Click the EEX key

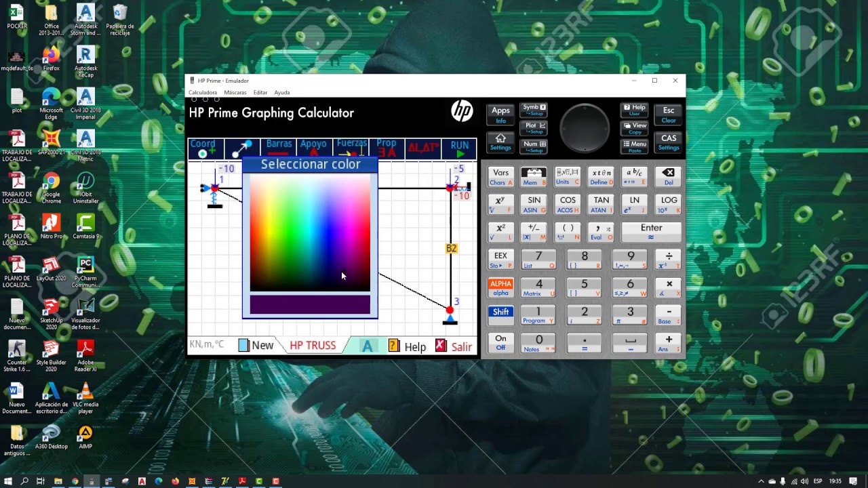(500, 260)
